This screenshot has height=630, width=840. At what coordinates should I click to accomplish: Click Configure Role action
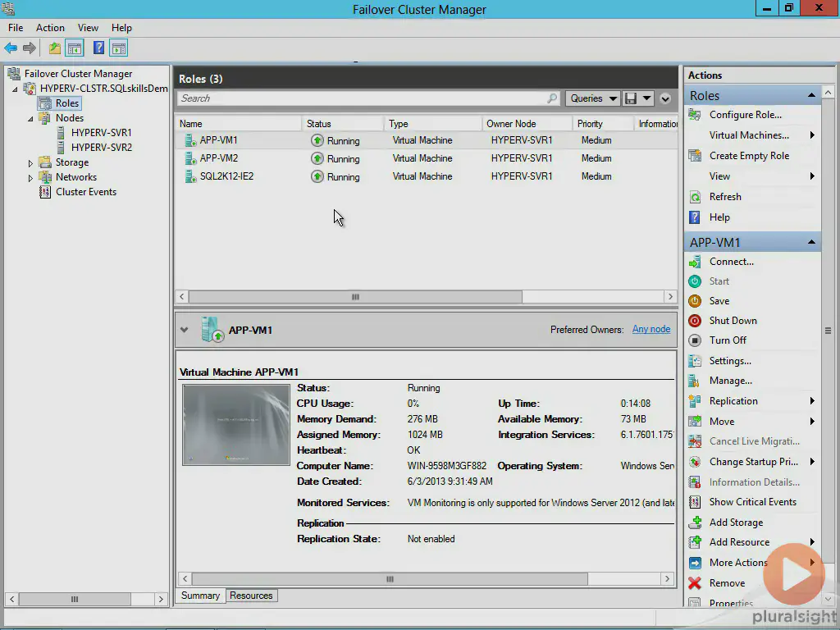coord(745,115)
